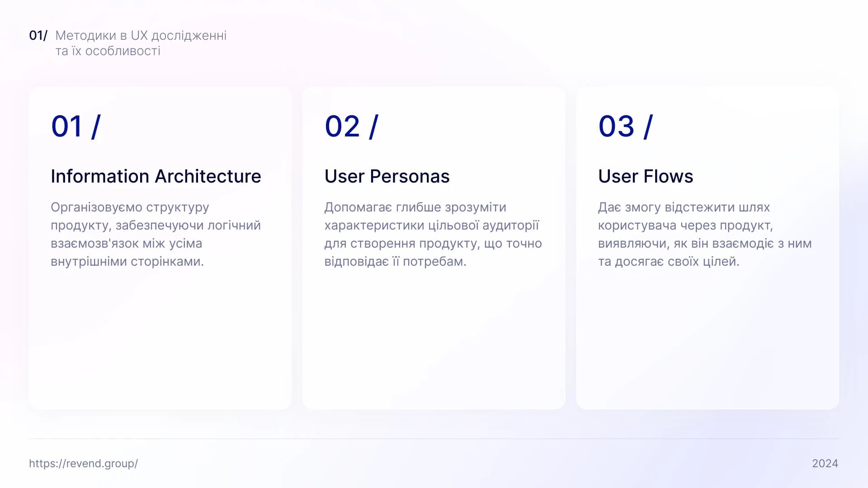868x488 pixels.
Task: Click blank space at bottom of User Flows card
Action: tap(707, 352)
